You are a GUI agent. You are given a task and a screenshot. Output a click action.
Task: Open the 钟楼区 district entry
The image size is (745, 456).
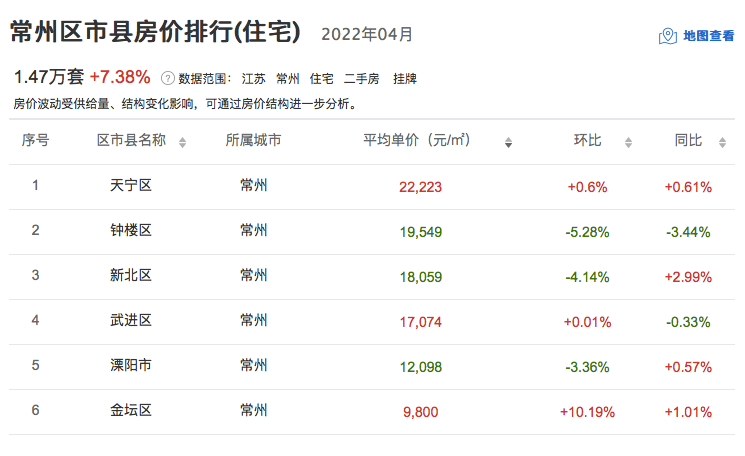click(131, 230)
